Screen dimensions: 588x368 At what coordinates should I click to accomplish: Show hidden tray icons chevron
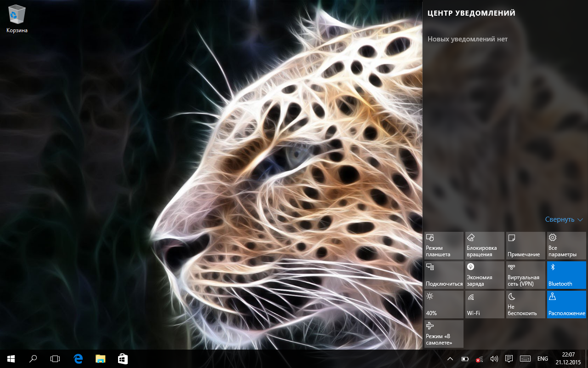pos(450,359)
